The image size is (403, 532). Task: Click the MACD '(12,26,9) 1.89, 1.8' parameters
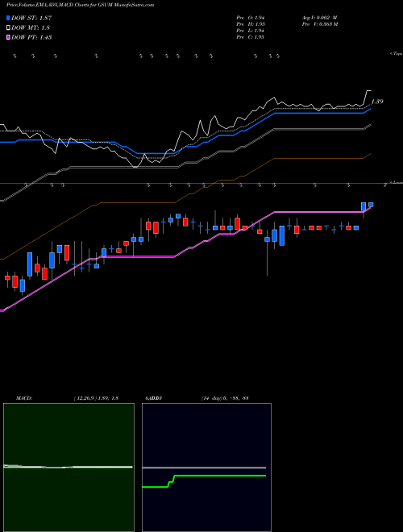coord(96,397)
